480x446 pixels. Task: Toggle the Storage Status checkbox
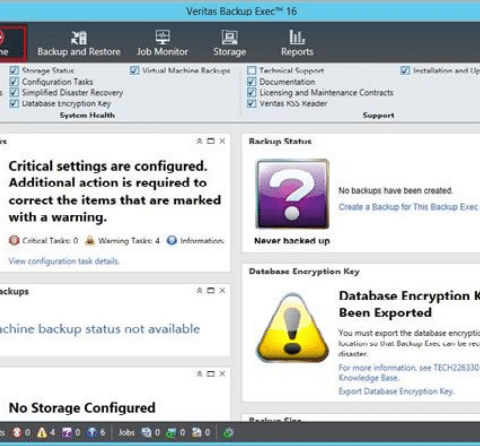click(x=14, y=71)
